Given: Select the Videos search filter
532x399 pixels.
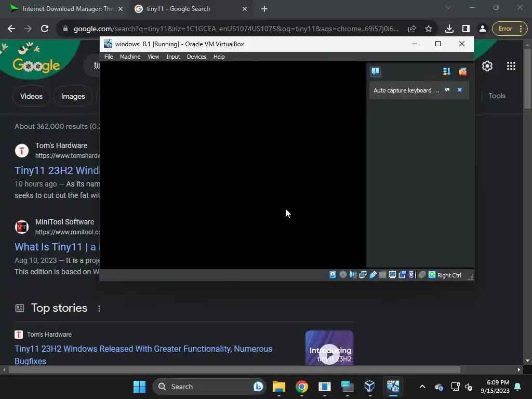Looking at the screenshot, I should coord(31,96).
